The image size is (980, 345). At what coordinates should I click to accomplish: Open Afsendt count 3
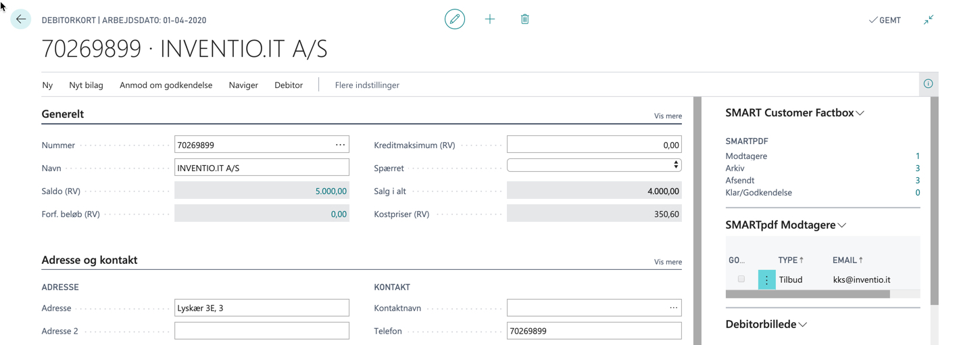click(917, 181)
